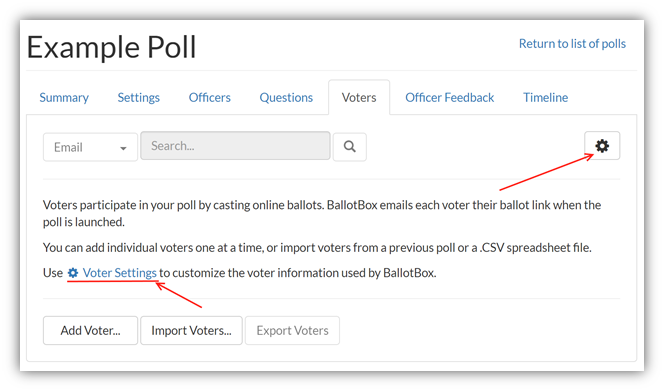This screenshot has height=391, width=664.
Task: Click the Export Voters button
Action: tap(292, 330)
